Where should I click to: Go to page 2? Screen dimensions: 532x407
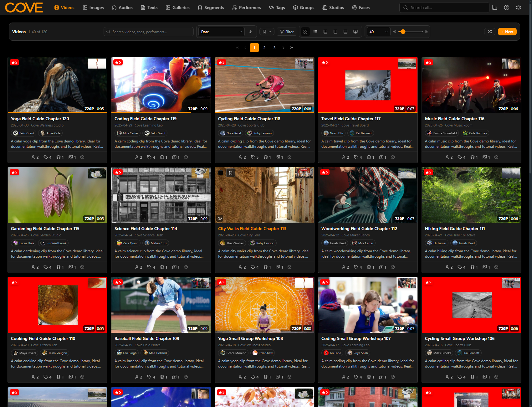[264, 48]
